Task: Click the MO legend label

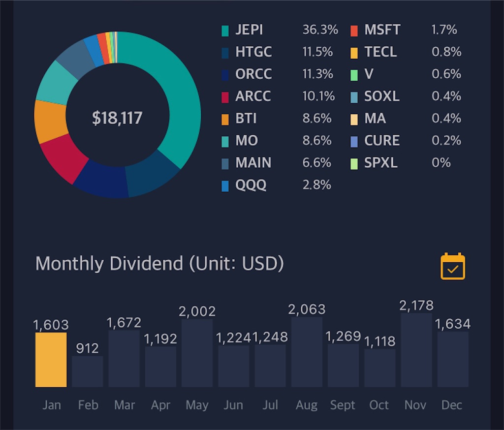Action: (x=247, y=140)
